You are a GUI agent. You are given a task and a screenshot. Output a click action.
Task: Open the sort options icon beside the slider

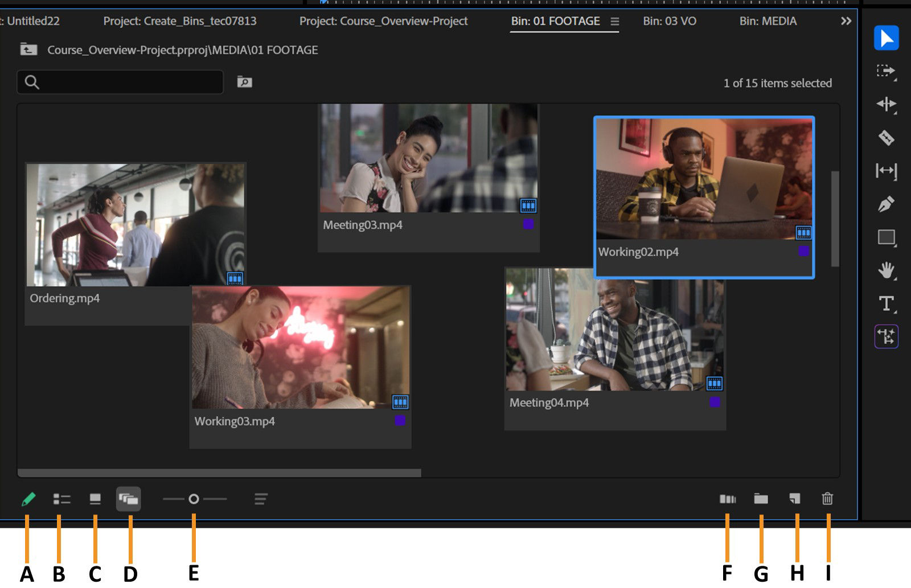261,499
